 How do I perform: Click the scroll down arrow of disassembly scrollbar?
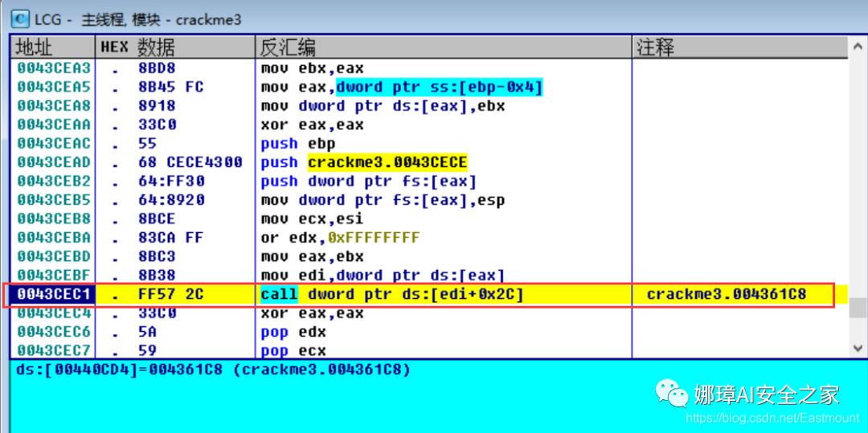[x=857, y=348]
